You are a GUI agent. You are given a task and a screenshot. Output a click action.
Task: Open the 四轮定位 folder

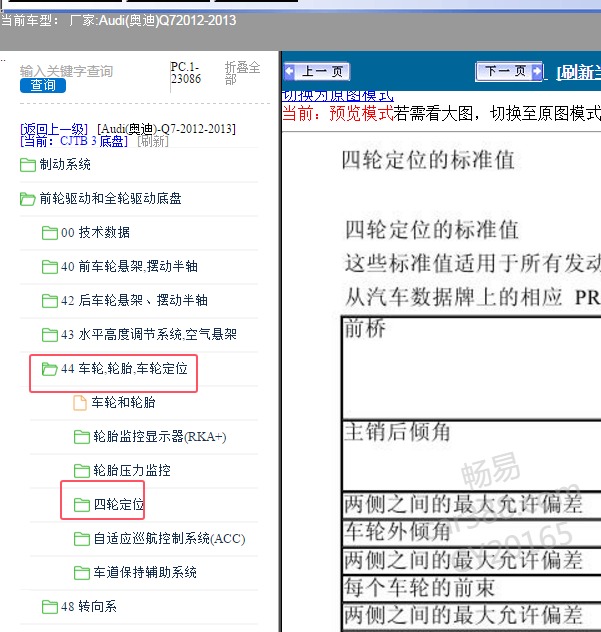(x=119, y=504)
